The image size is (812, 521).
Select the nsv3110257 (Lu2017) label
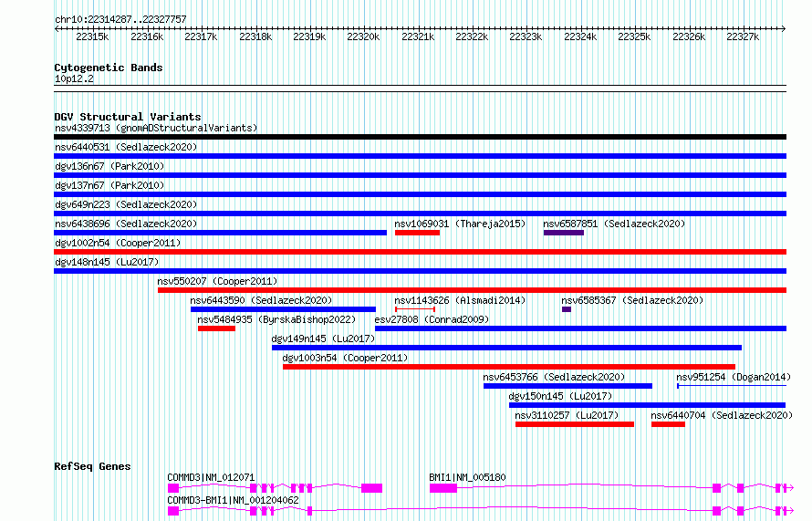pyautogui.click(x=567, y=415)
